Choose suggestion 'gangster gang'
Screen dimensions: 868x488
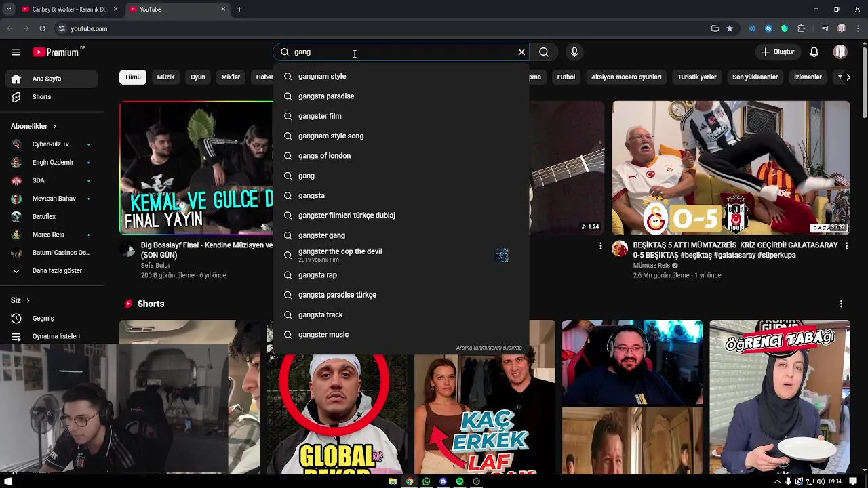[401, 235]
